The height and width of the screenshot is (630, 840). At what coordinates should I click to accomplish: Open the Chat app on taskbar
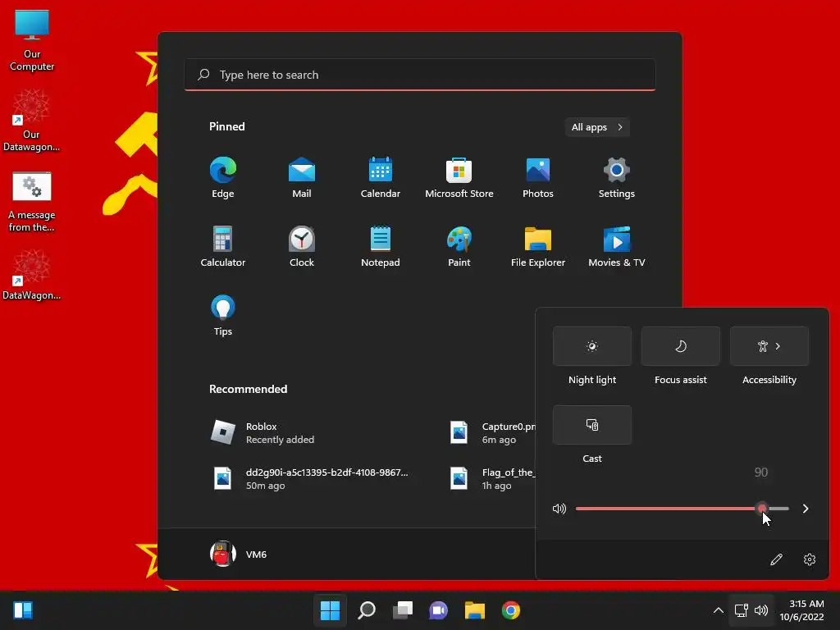(x=439, y=610)
